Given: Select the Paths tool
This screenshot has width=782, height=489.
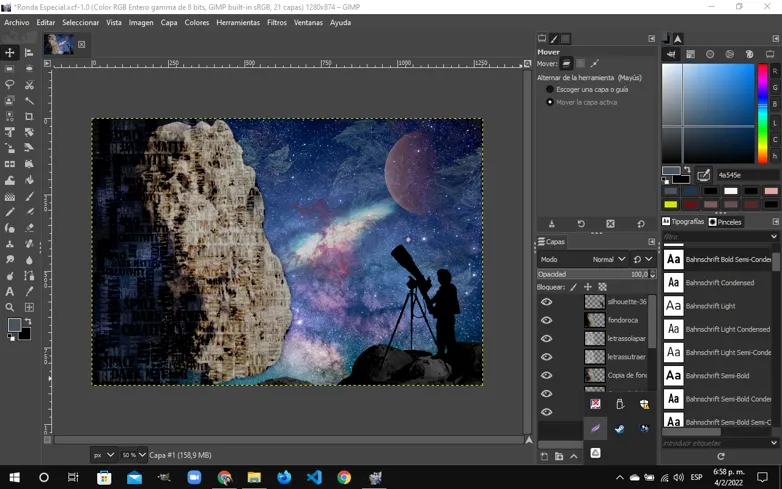Looking at the screenshot, I should click(29, 276).
